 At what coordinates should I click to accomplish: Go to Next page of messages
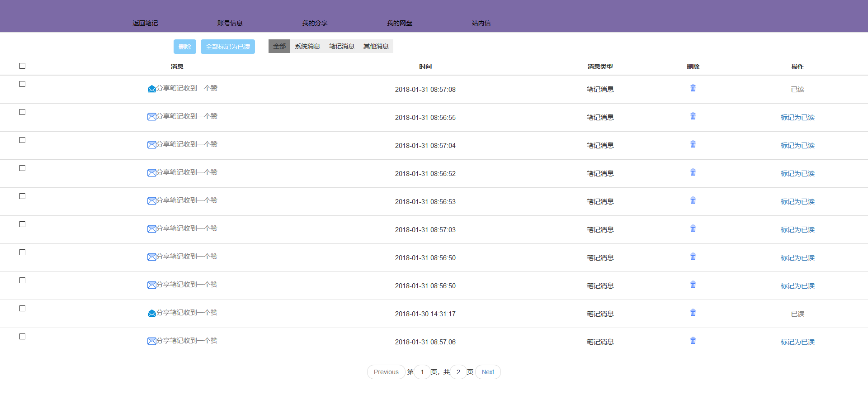(x=488, y=372)
